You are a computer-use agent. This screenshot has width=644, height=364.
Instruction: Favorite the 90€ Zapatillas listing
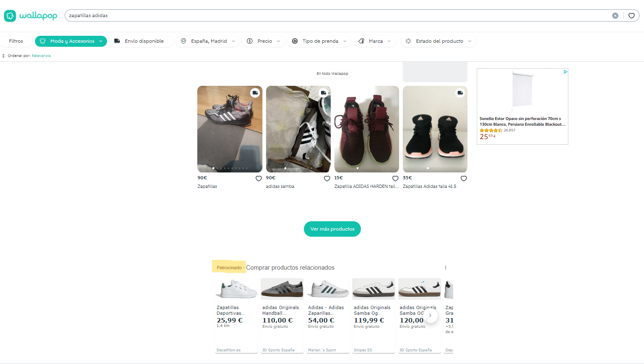click(258, 179)
